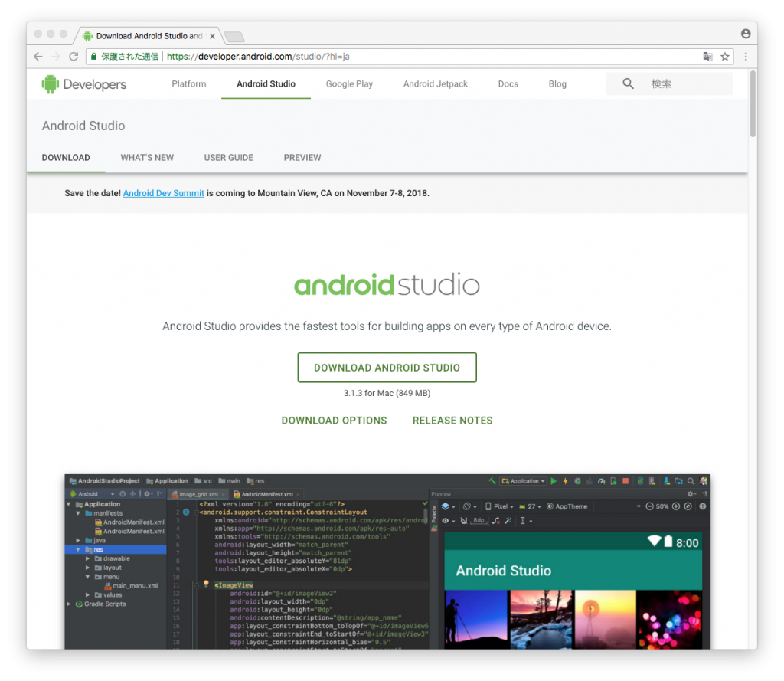
Task: Click inside the Chrome address bar
Action: 383,56
